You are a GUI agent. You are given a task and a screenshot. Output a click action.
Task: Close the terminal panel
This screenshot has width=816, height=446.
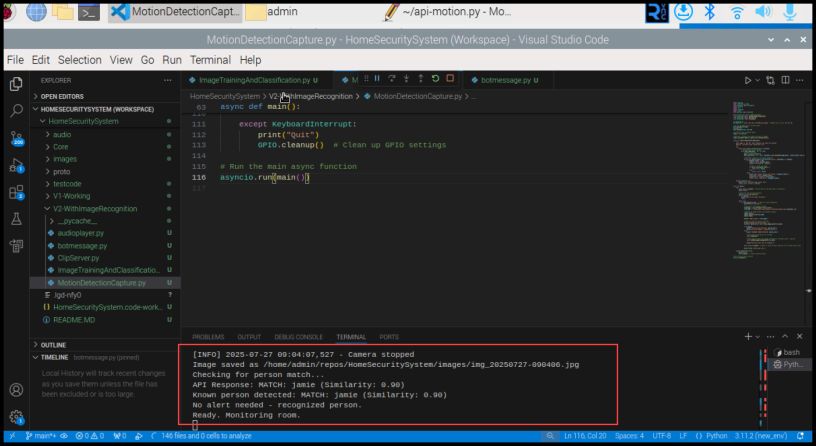point(800,337)
